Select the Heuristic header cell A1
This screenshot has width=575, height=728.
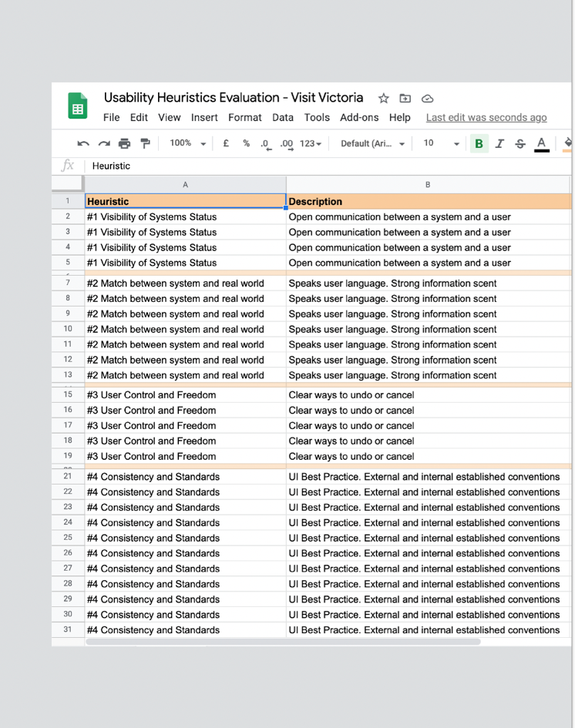[185, 201]
